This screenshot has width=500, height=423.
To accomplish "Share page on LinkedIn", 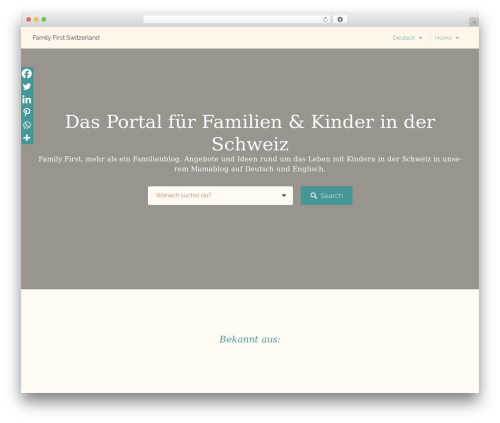I will point(27,99).
